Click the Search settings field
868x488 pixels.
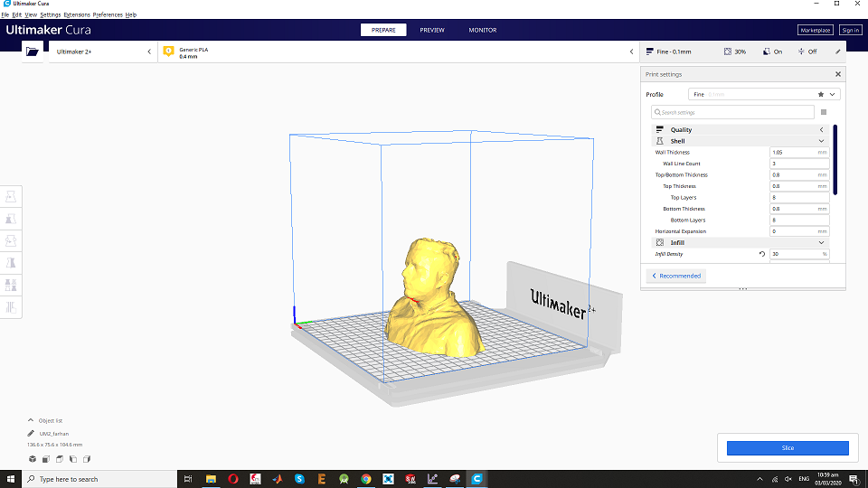click(x=732, y=112)
